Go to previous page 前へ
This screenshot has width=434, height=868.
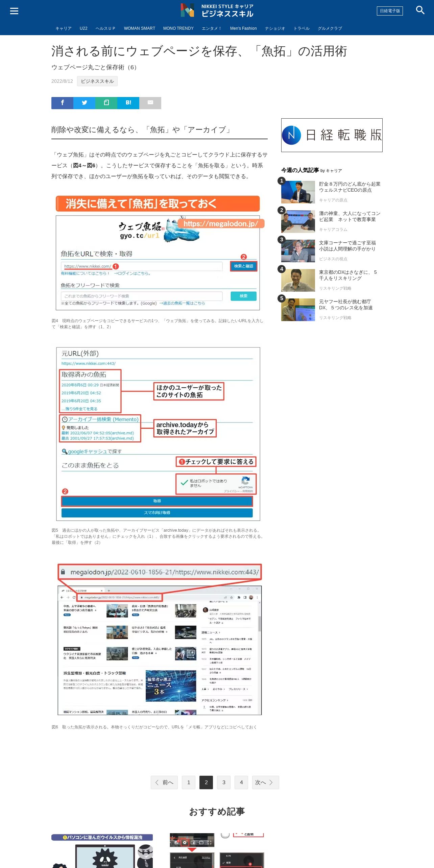tap(164, 782)
